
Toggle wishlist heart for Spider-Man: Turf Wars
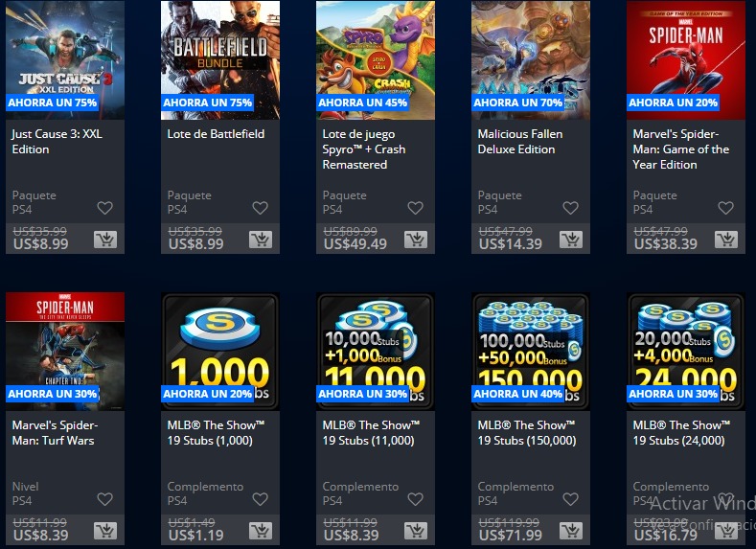pyautogui.click(x=104, y=499)
